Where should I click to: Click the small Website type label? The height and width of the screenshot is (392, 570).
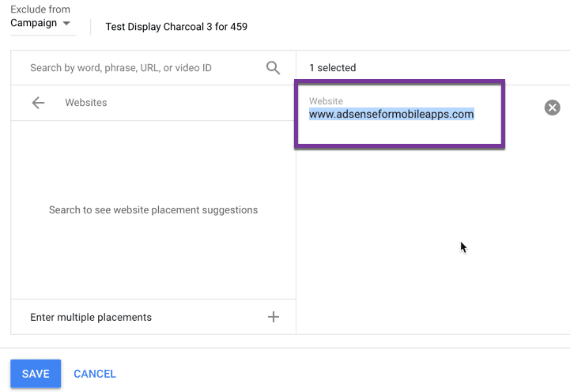326,101
